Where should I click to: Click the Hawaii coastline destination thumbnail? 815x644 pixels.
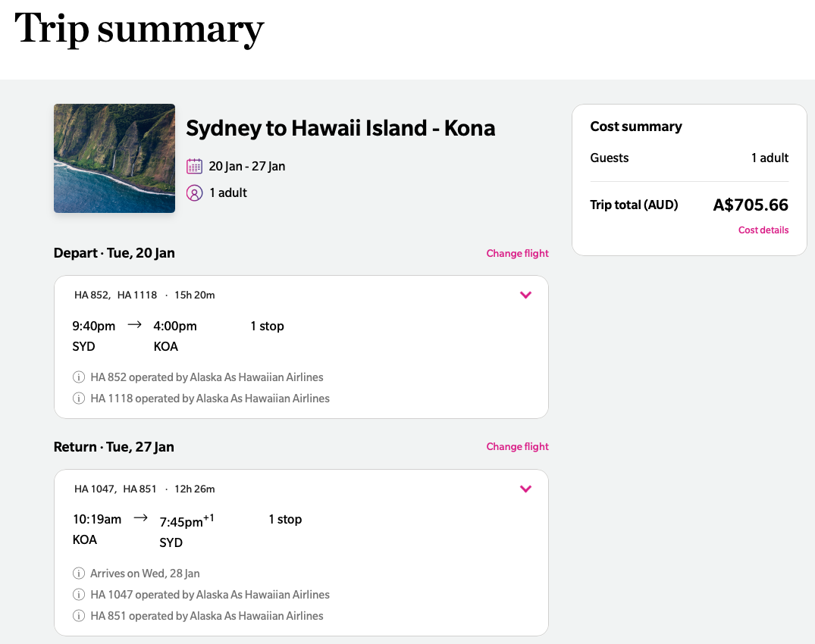[x=114, y=158]
